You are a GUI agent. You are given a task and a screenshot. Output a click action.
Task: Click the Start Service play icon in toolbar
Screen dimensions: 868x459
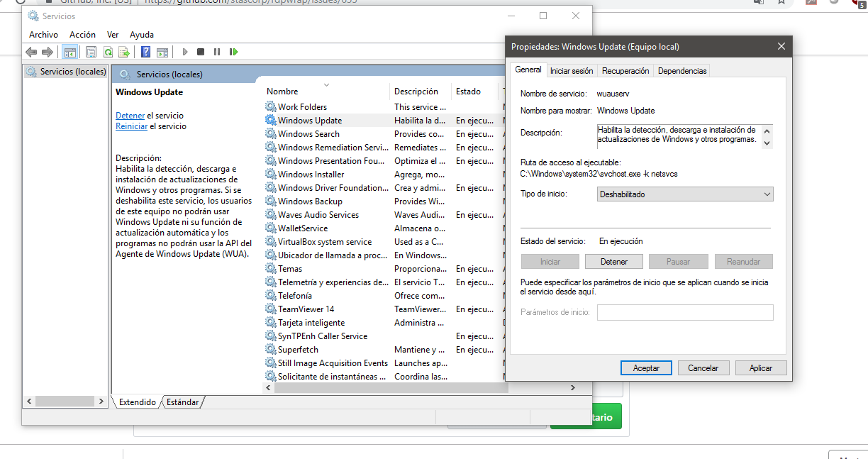(x=184, y=52)
